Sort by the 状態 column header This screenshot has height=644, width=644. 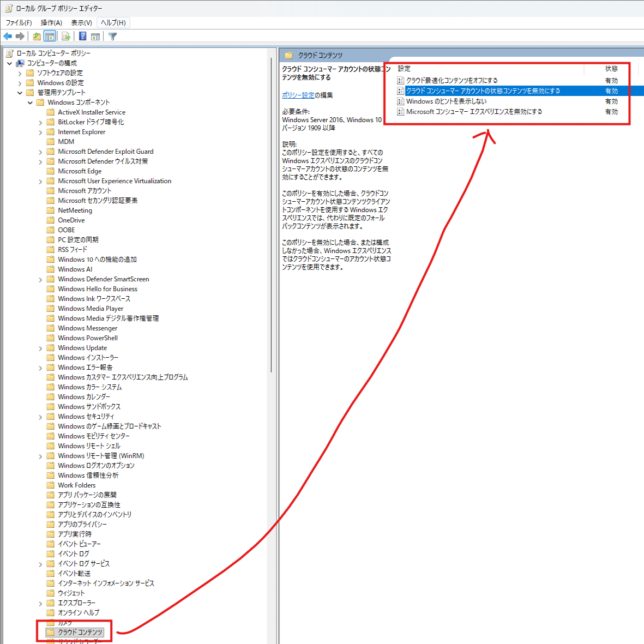click(x=611, y=69)
